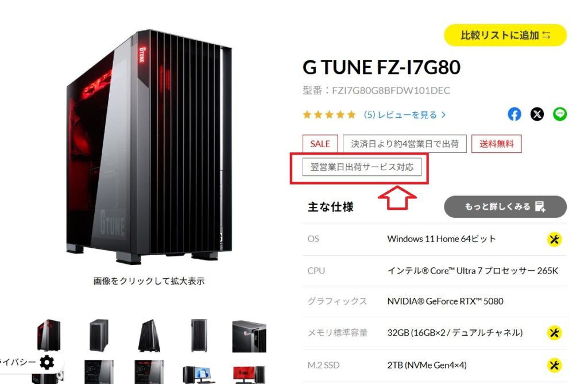Open もっと詳しくみる detailed specs button
This screenshot has height=384, width=588.
point(505,206)
